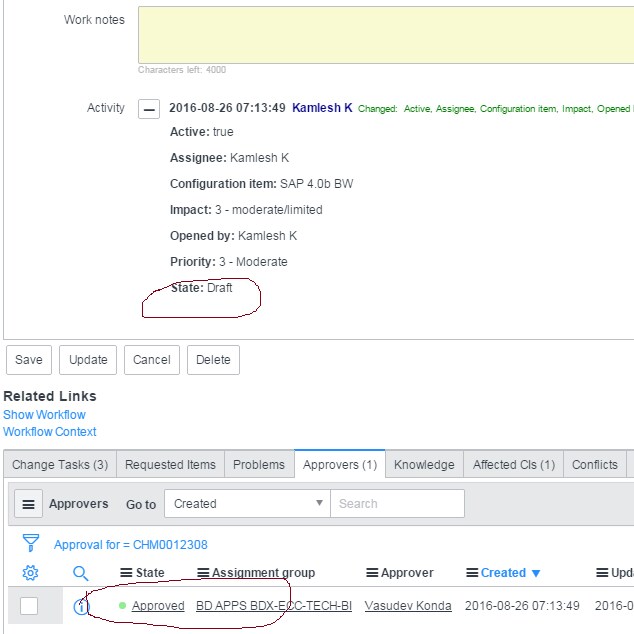
Task: Open the list personalize gear icon
Action: point(30,573)
